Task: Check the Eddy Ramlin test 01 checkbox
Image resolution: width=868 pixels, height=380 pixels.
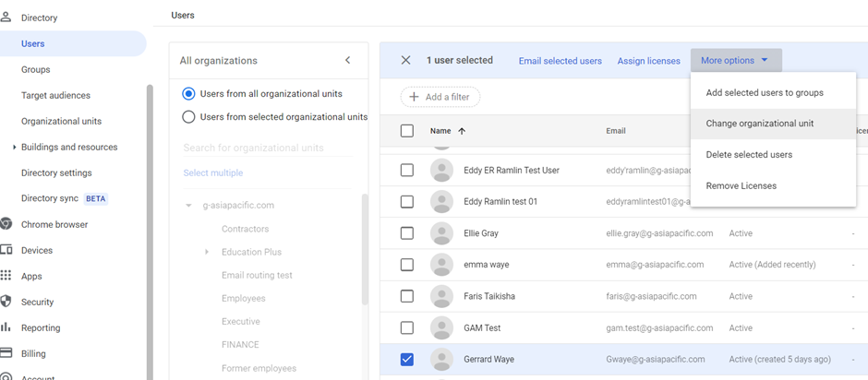Action: click(407, 202)
